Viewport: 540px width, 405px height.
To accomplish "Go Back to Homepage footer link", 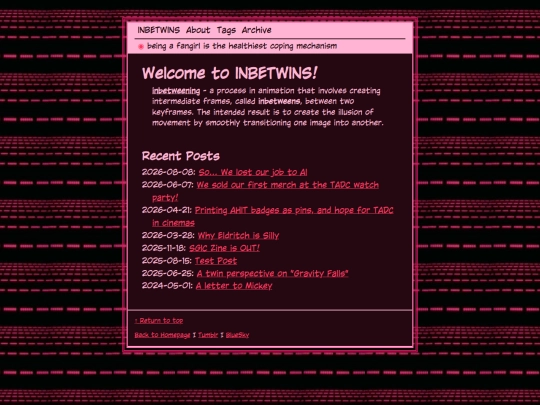I will (x=162, y=335).
